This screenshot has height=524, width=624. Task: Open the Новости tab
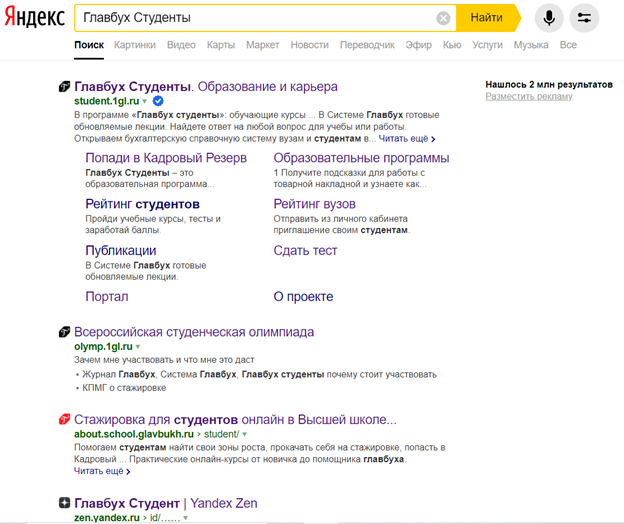pyautogui.click(x=310, y=45)
